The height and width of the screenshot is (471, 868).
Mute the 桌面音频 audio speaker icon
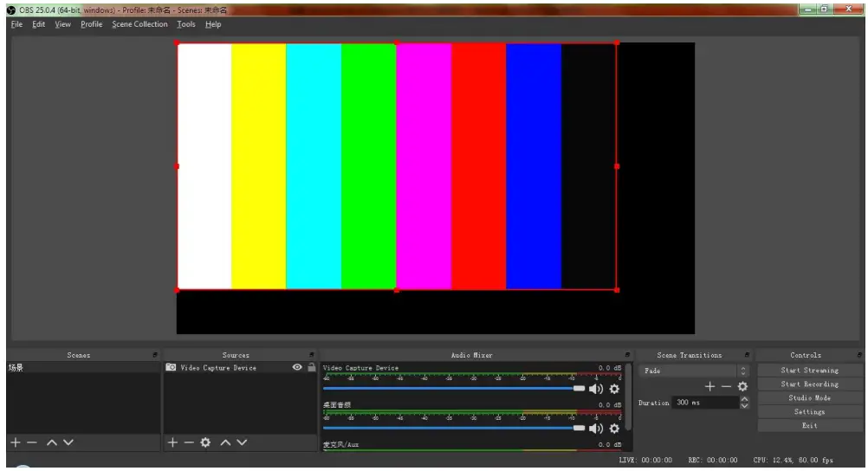click(x=596, y=429)
